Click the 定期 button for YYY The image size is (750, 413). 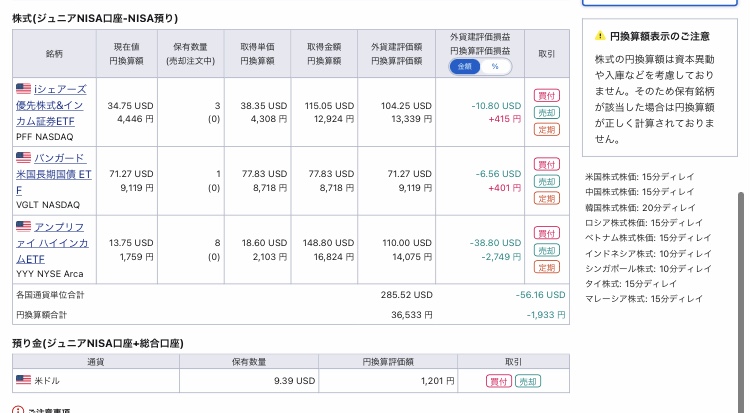pos(547,267)
